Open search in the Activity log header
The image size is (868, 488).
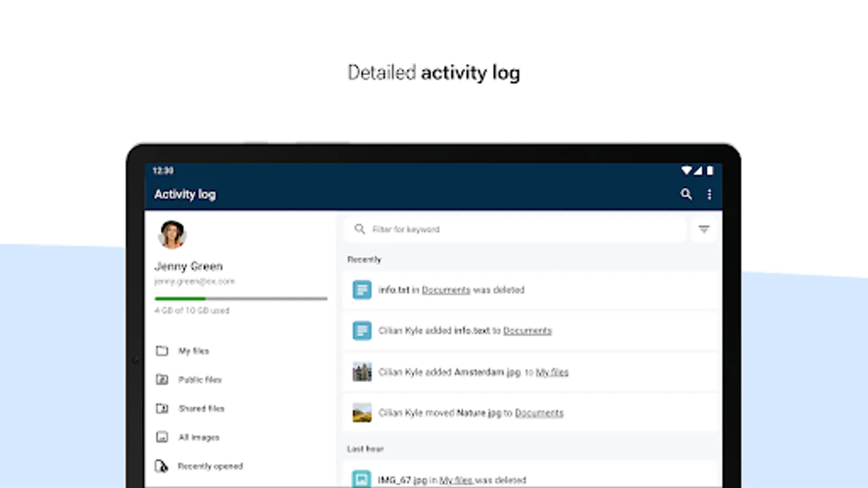[x=686, y=194]
